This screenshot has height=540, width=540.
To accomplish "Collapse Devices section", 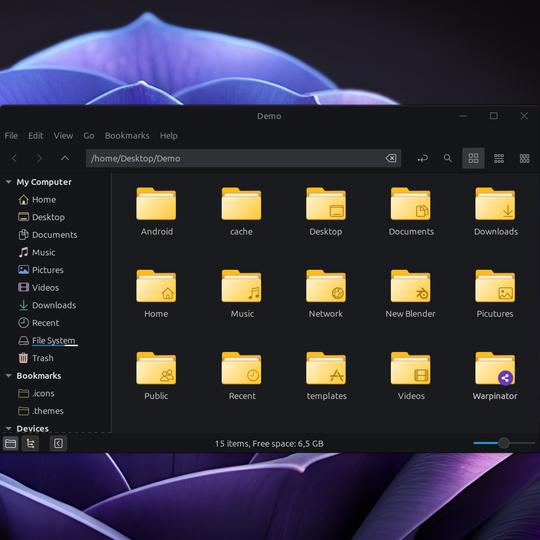I will click(x=9, y=428).
